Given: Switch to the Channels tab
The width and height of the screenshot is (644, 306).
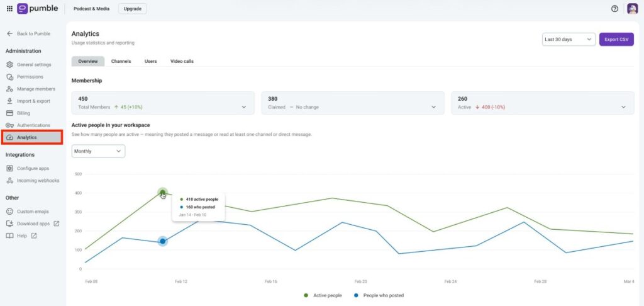Looking at the screenshot, I should [121, 61].
